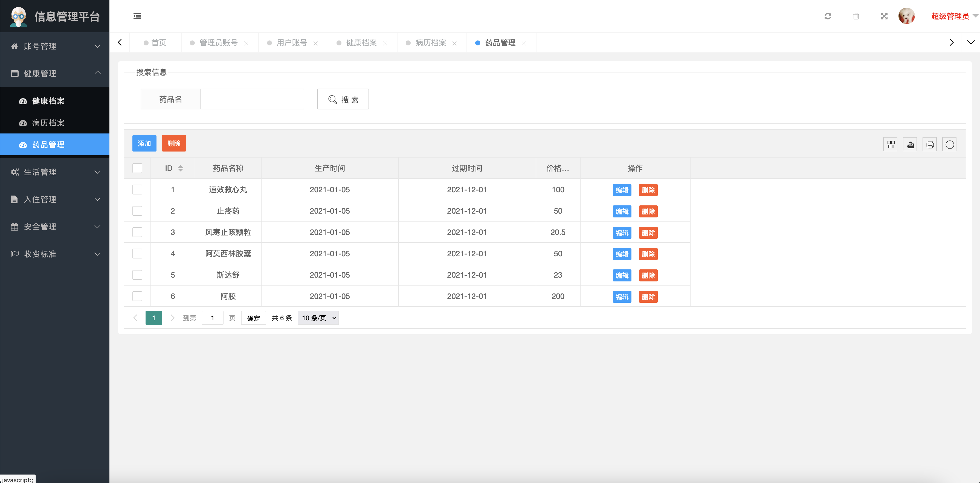Click the export table icon
This screenshot has width=980, height=483.
tap(910, 144)
